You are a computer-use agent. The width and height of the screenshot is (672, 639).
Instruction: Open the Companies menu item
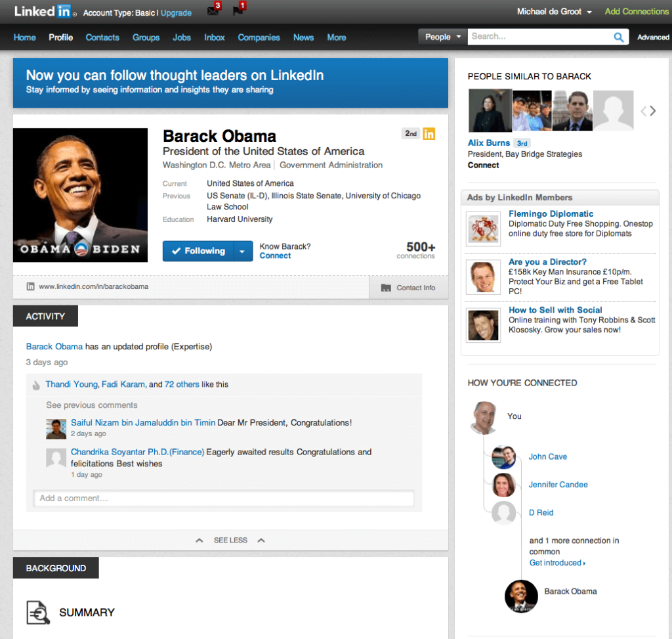point(259,37)
